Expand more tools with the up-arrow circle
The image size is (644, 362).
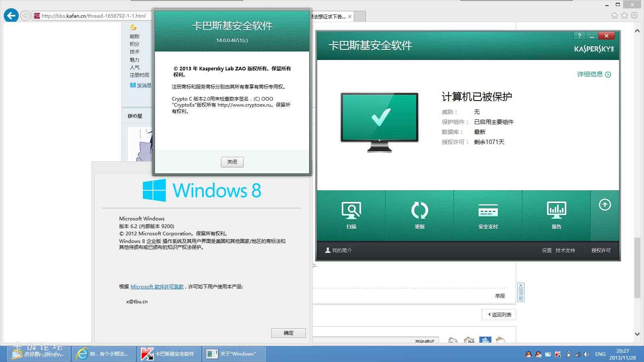coord(605,205)
